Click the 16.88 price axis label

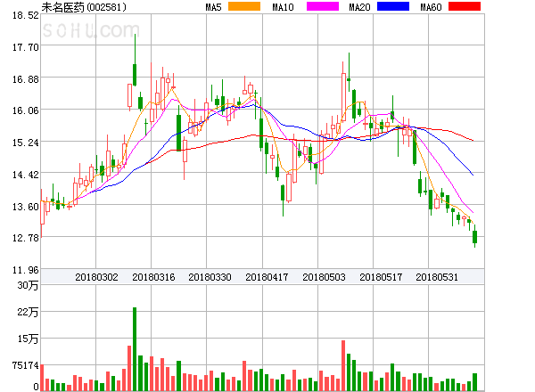pyautogui.click(x=26, y=79)
